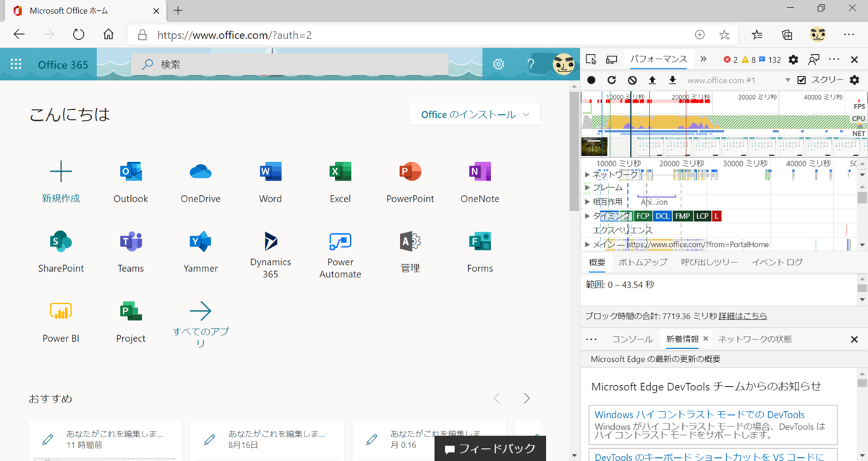Open the Power BI app
868x461 pixels.
click(61, 322)
